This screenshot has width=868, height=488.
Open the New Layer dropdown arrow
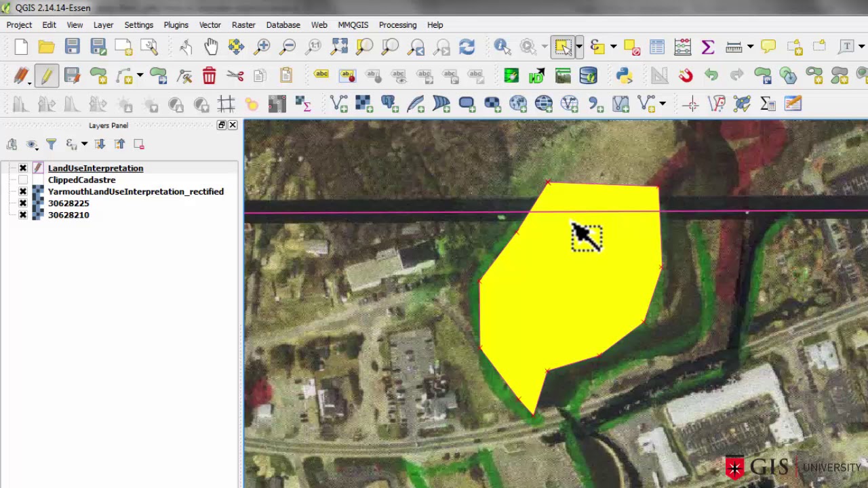(x=663, y=104)
